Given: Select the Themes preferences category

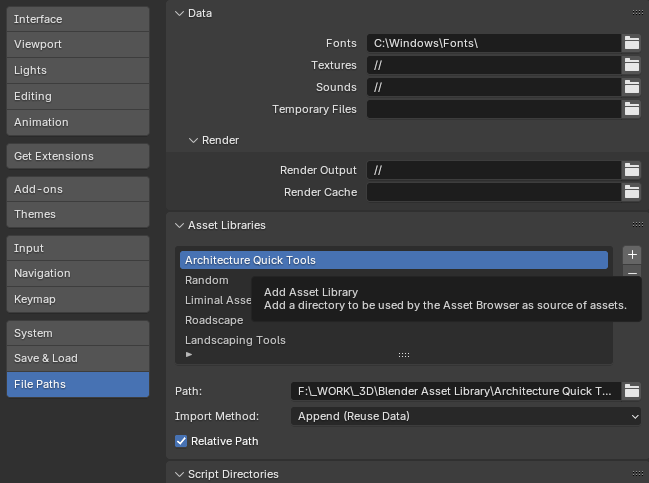Looking at the screenshot, I should pyautogui.click(x=78, y=214).
